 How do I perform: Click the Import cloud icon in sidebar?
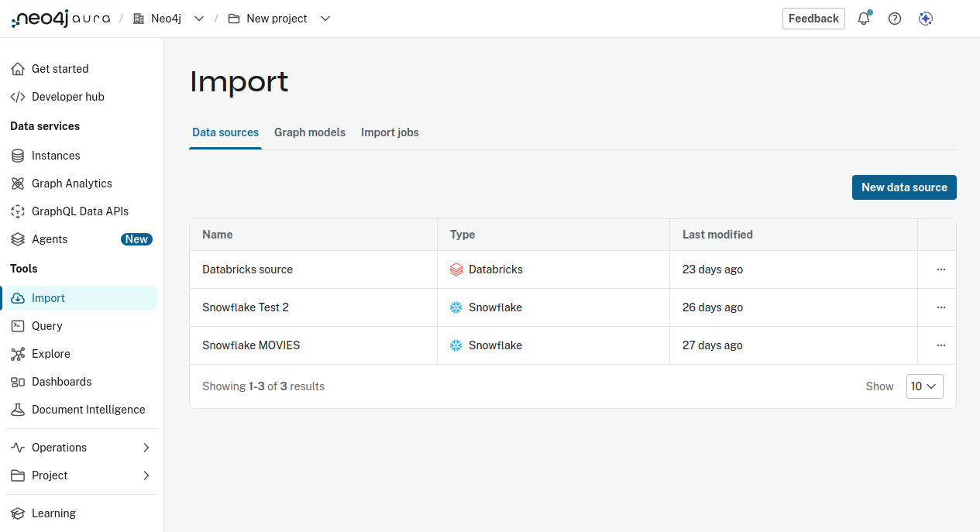[x=18, y=298]
